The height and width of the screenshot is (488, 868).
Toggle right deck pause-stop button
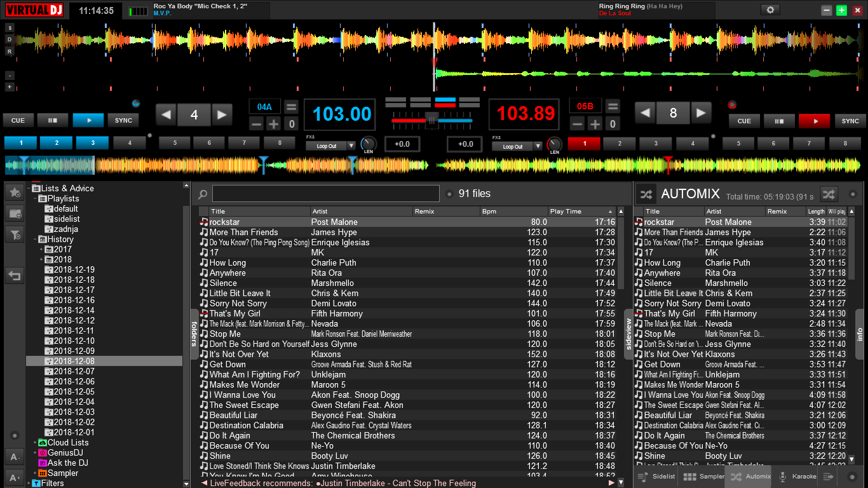779,121
